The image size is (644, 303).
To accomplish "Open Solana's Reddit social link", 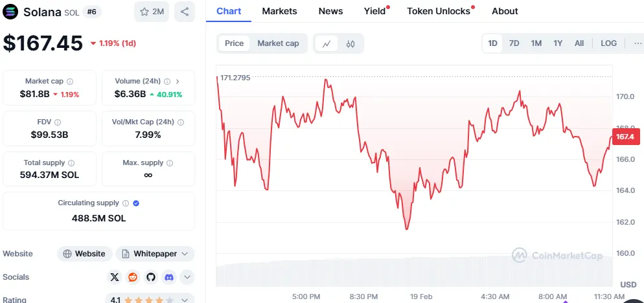I will coord(133,277).
